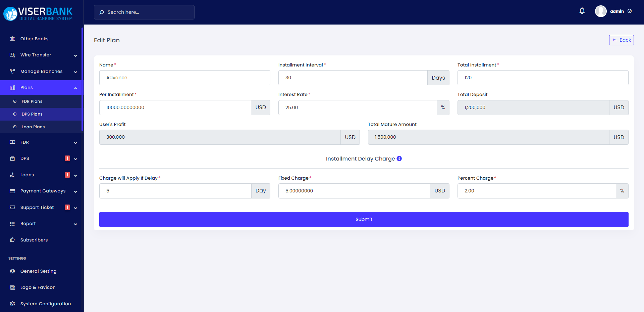Expand the Loans menu chevron
Screen dimensions: 644x312
pyautogui.click(x=75, y=175)
